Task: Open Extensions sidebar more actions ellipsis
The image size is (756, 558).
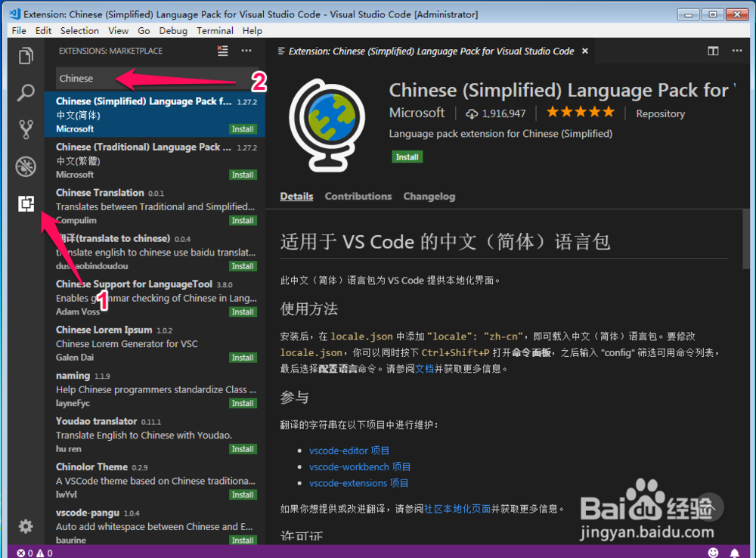Action: [246, 51]
